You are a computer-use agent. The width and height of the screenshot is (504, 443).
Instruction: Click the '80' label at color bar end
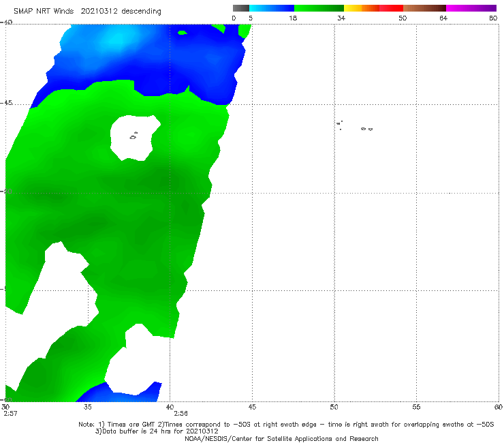point(493,18)
